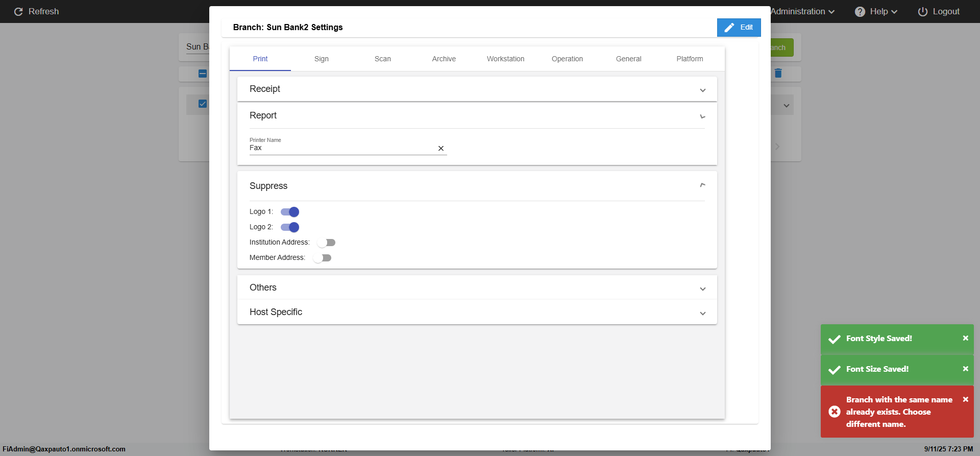Click the Refresh icon in top bar
The image size is (980, 456).
coord(18,11)
